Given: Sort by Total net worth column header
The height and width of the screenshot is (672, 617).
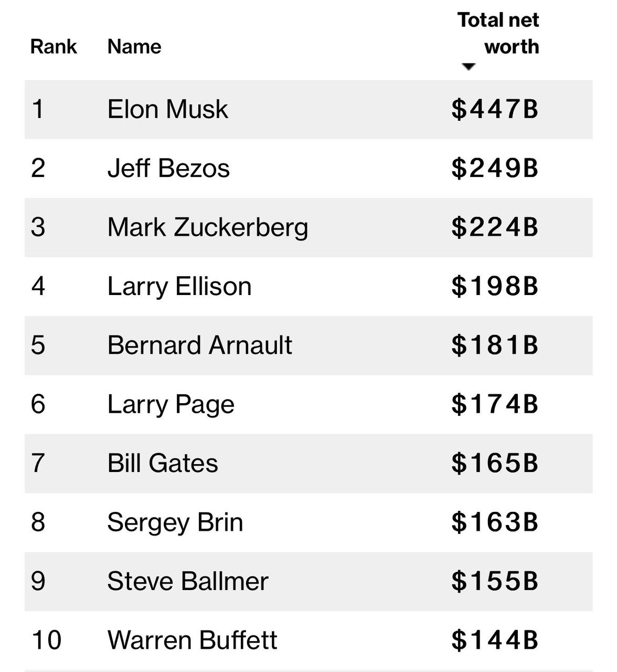Looking at the screenshot, I should pos(498,34).
